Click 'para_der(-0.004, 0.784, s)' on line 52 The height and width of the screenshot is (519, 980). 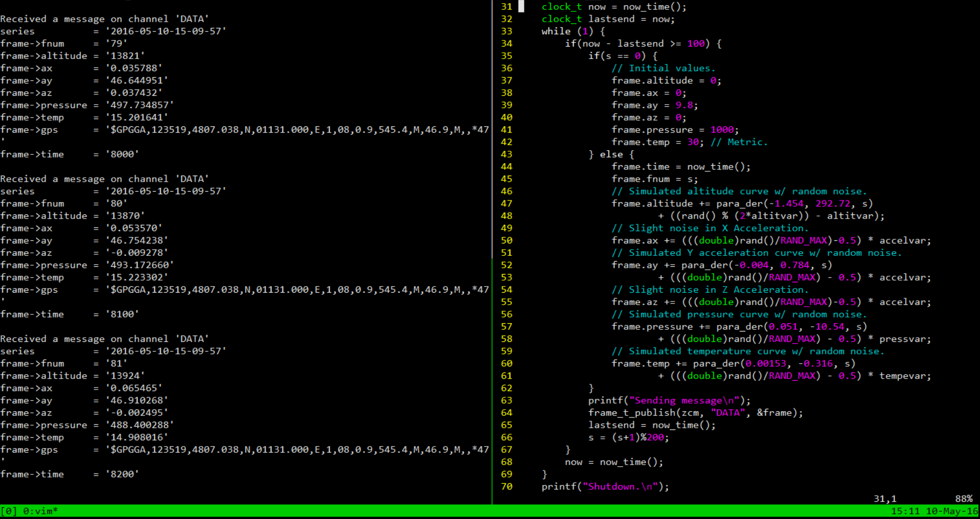pyautogui.click(x=756, y=265)
